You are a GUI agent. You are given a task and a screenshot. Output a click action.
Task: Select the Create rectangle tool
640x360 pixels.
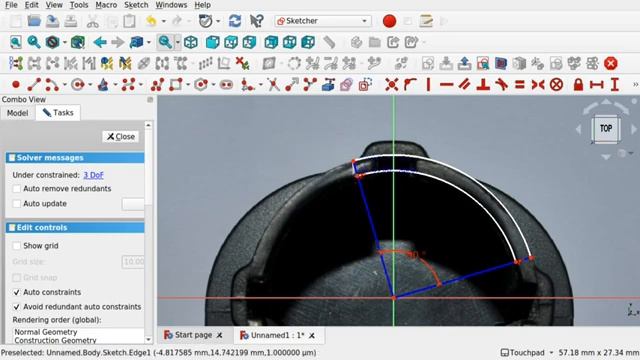(x=176, y=85)
